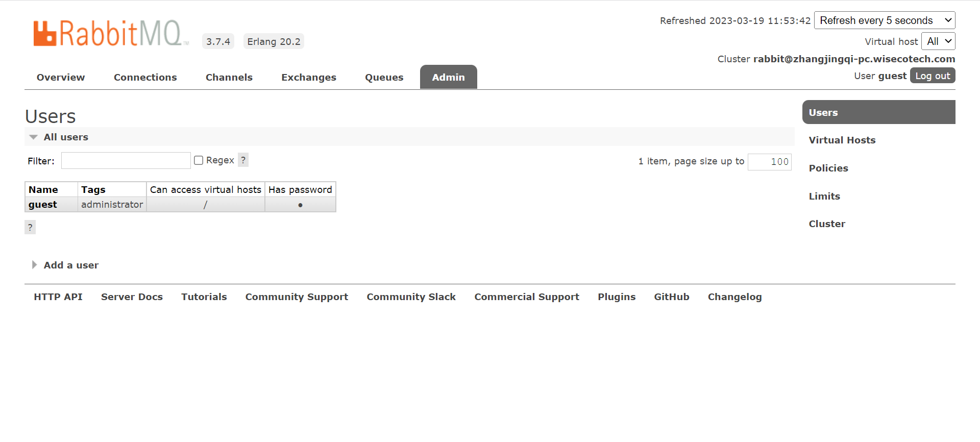
Task: Select Users in the admin sidebar
Action: (879, 112)
